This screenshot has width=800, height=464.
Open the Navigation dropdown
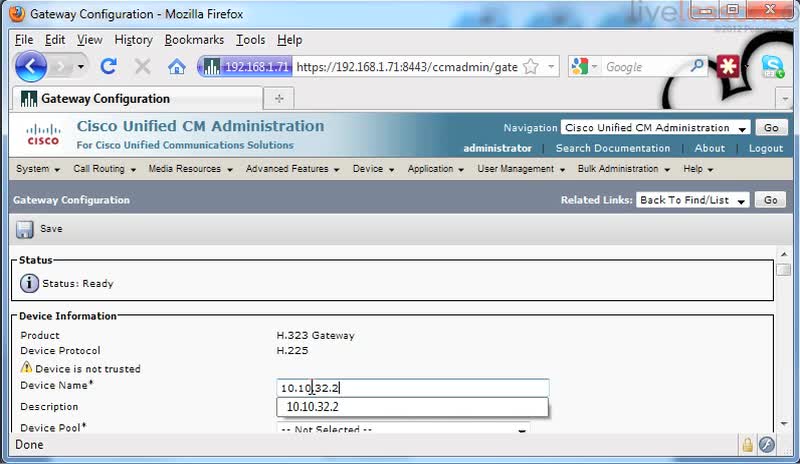tap(656, 128)
